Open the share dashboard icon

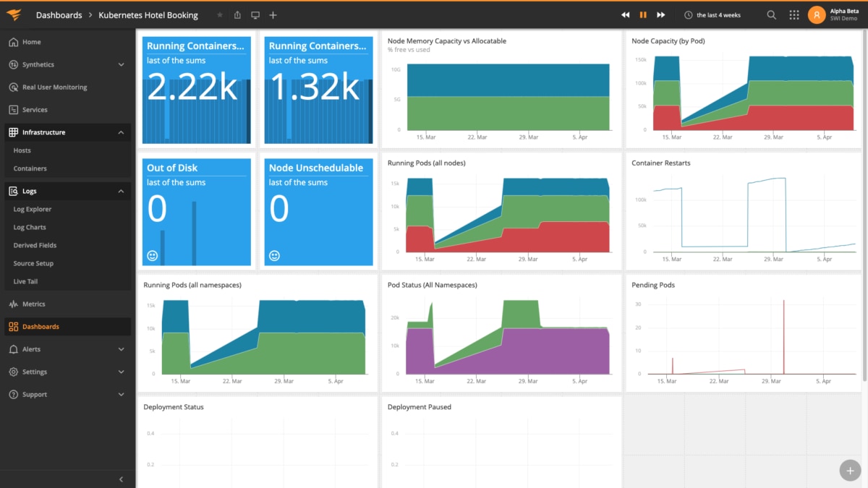237,14
